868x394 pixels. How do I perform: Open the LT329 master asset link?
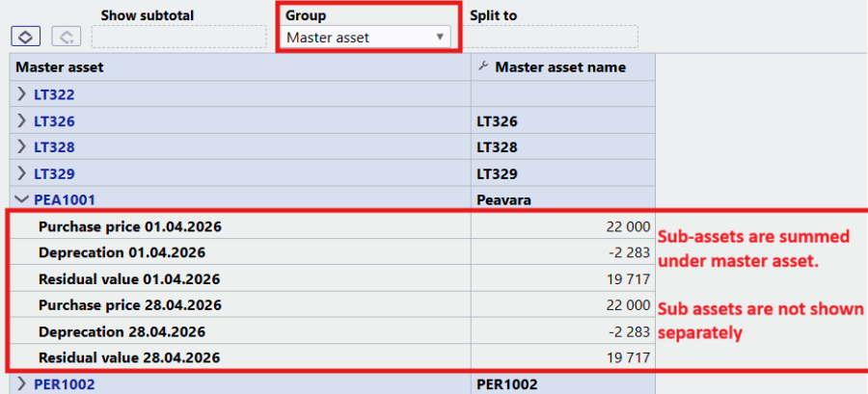pyautogui.click(x=54, y=174)
